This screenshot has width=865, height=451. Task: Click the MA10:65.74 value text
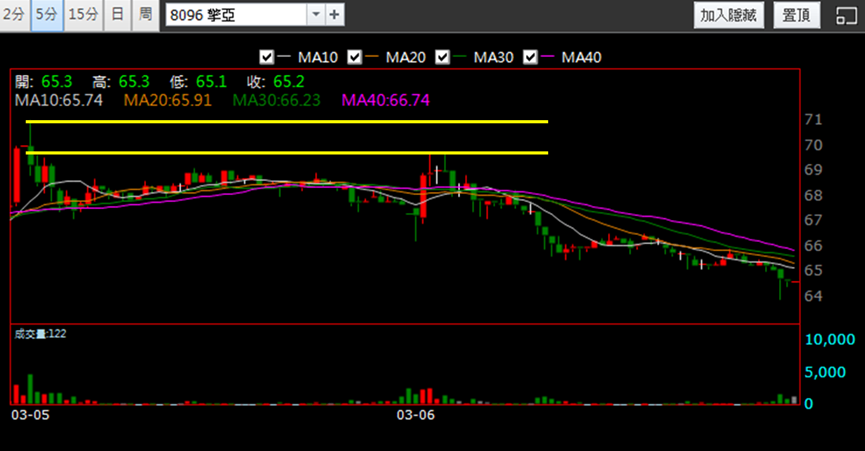58,100
